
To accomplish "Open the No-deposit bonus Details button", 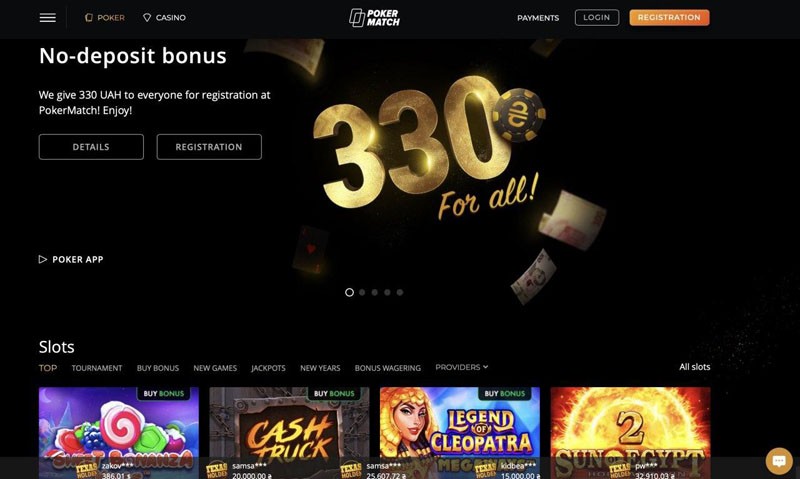I will pos(91,147).
